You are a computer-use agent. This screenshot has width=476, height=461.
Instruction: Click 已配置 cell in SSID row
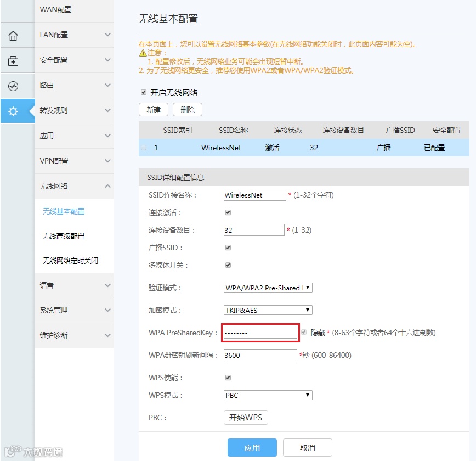pyautogui.click(x=434, y=148)
